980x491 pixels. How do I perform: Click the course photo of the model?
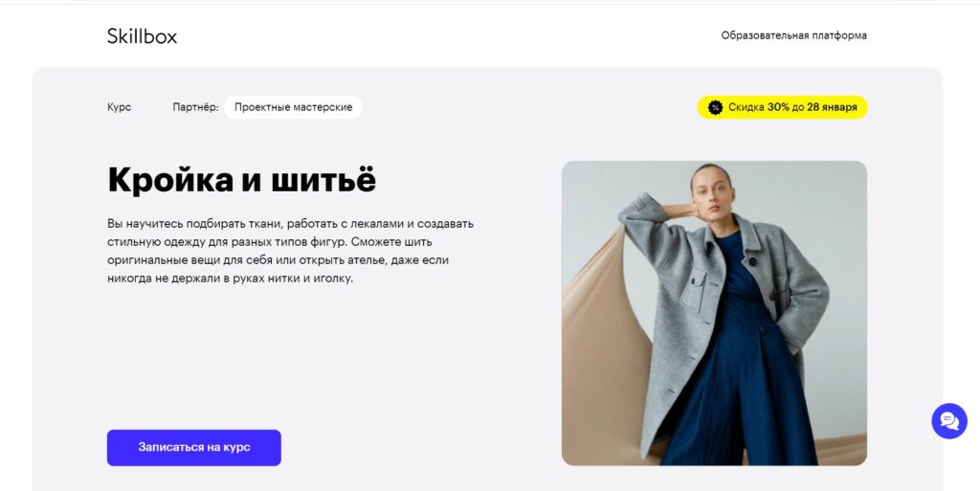714,313
